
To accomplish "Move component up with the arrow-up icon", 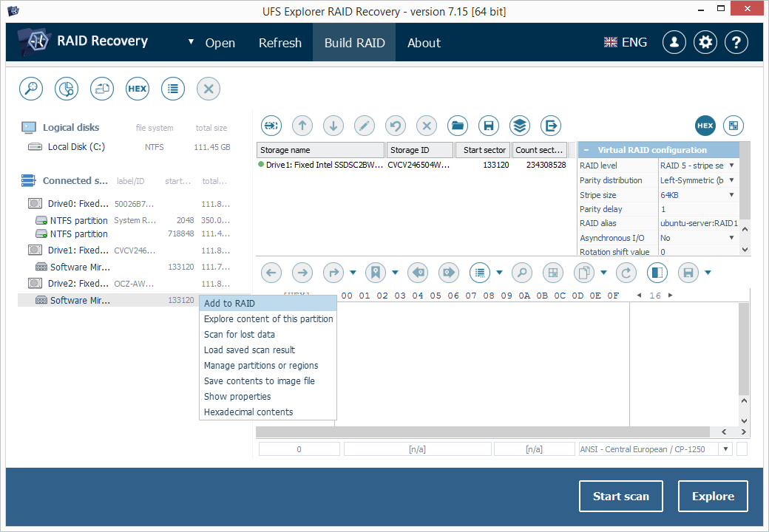I will (302, 126).
